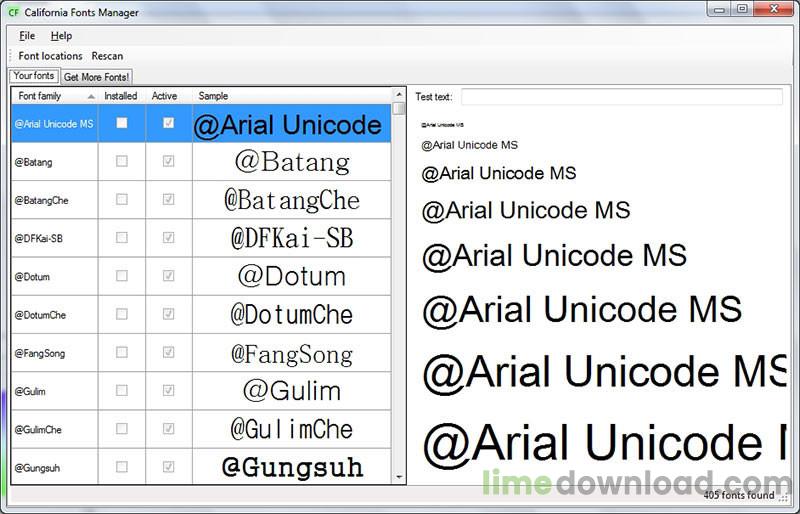Toggle Active checkbox for @DotumChe

(x=168, y=314)
